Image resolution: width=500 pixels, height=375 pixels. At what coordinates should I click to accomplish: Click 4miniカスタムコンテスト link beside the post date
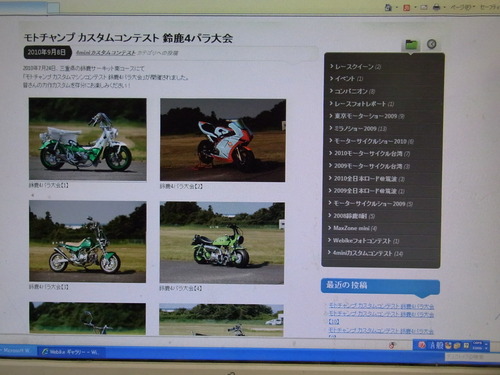pos(106,53)
